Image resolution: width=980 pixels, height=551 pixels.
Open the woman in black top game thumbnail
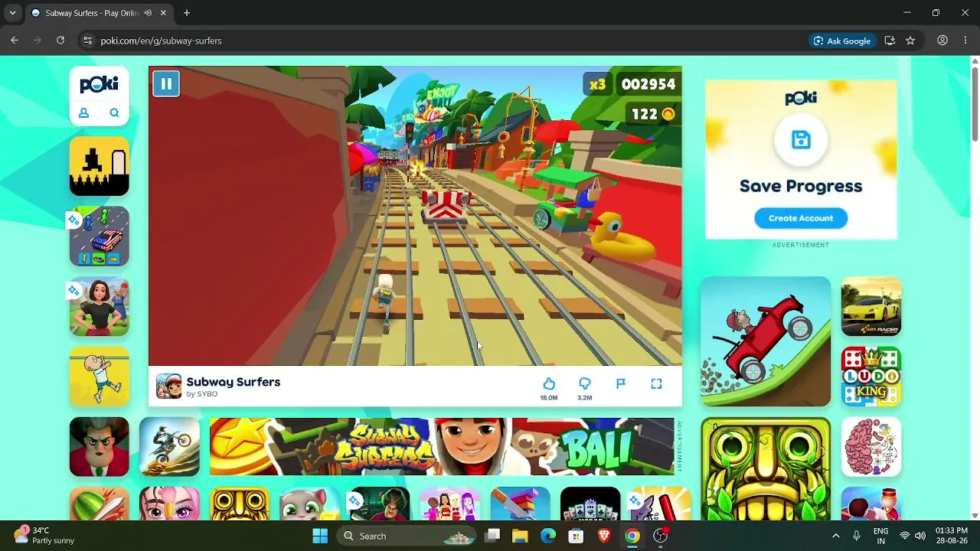[x=100, y=307]
